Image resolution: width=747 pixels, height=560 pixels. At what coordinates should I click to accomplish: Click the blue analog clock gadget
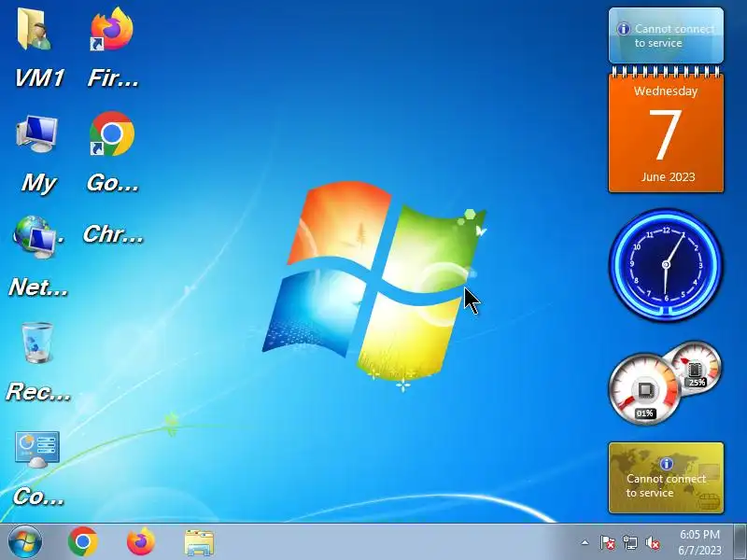tap(666, 265)
